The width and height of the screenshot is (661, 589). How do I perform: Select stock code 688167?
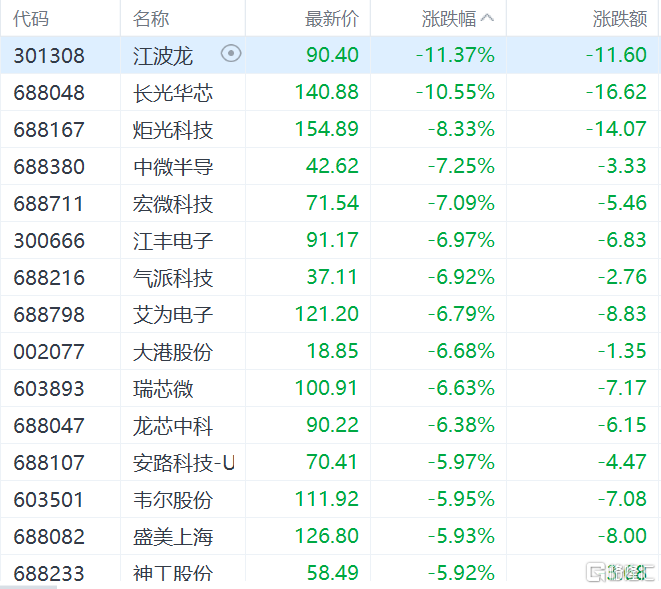(x=49, y=129)
